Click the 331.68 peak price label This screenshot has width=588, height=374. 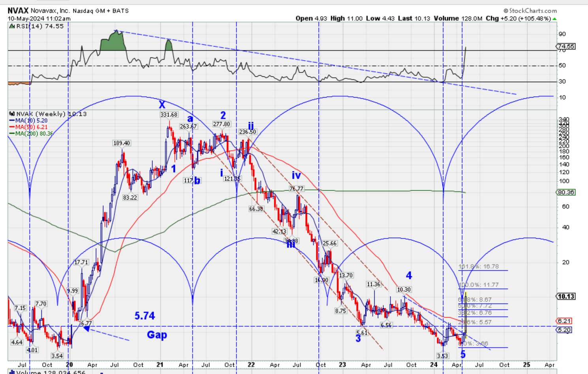pos(169,115)
